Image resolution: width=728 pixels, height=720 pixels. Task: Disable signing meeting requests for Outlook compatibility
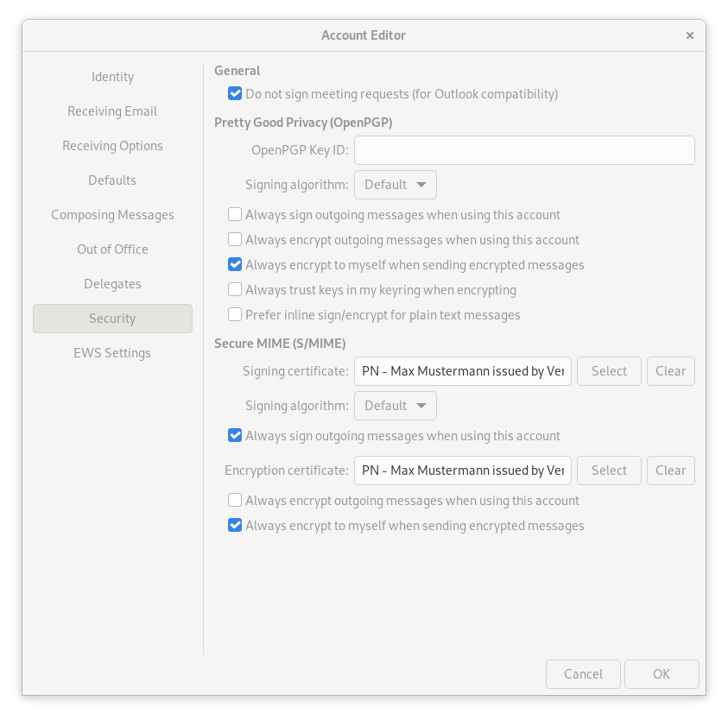coord(235,94)
